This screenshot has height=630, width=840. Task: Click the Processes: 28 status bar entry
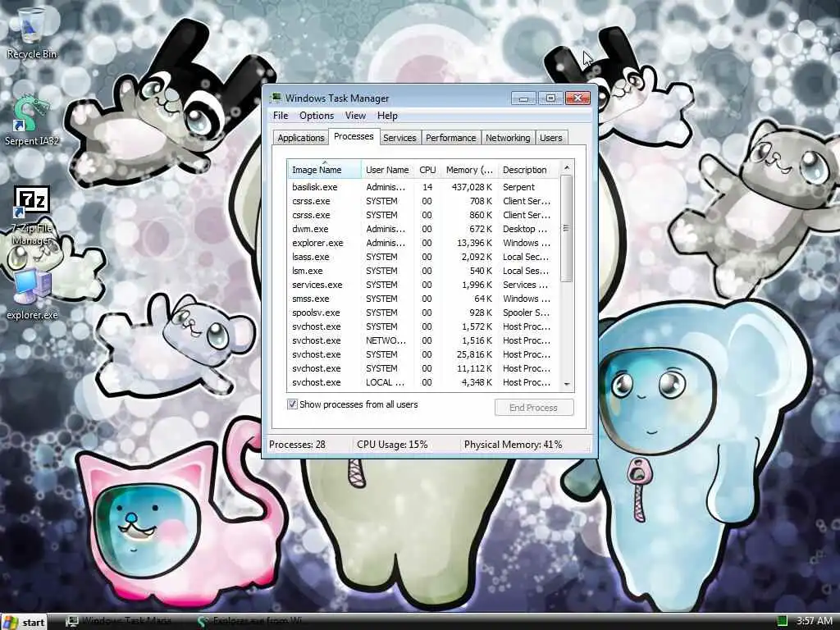[297, 444]
